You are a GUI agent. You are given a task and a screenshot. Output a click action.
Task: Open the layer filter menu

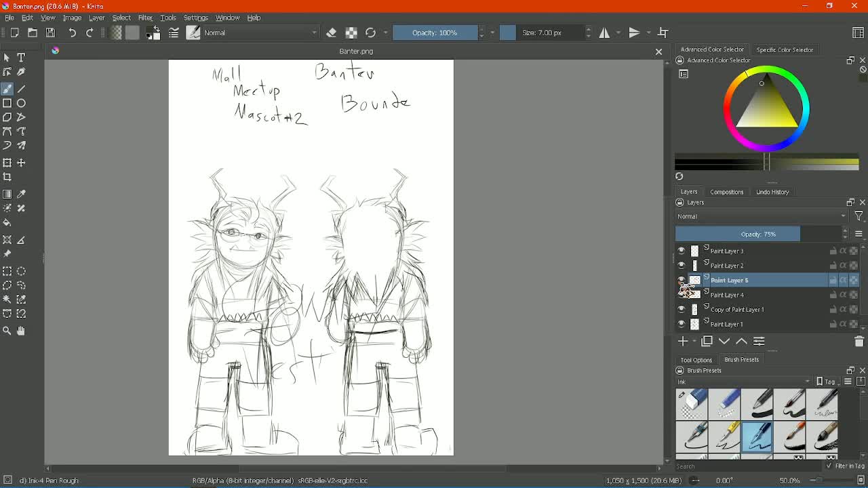(859, 216)
